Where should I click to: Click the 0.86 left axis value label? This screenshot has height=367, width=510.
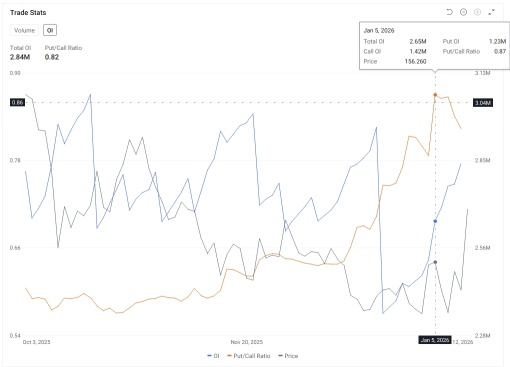tap(17, 103)
